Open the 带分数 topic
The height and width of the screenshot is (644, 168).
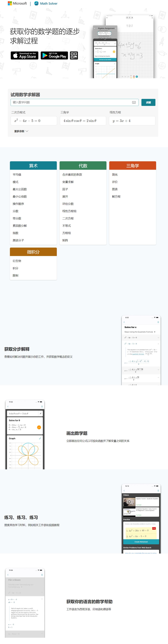(x=17, y=219)
